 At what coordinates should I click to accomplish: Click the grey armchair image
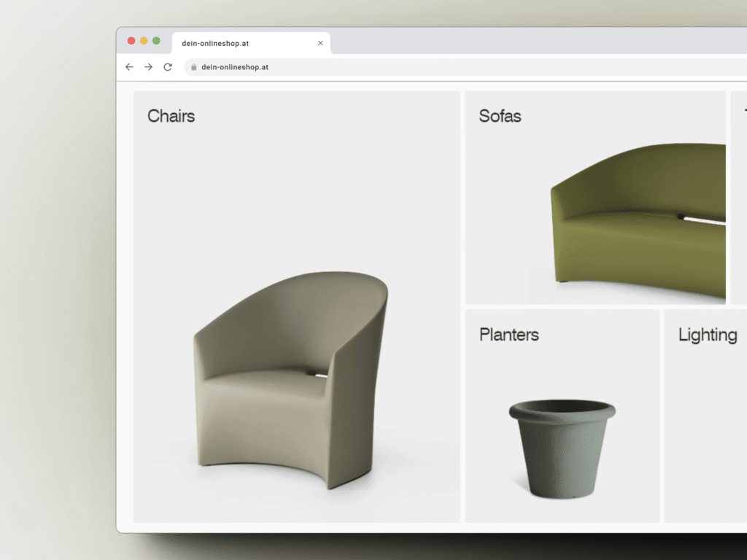pyautogui.click(x=290, y=380)
